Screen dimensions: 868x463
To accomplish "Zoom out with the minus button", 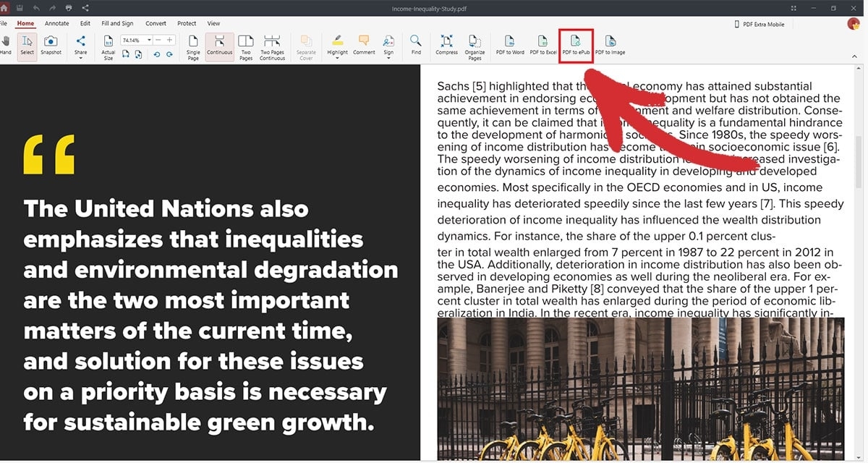I will click(158, 41).
